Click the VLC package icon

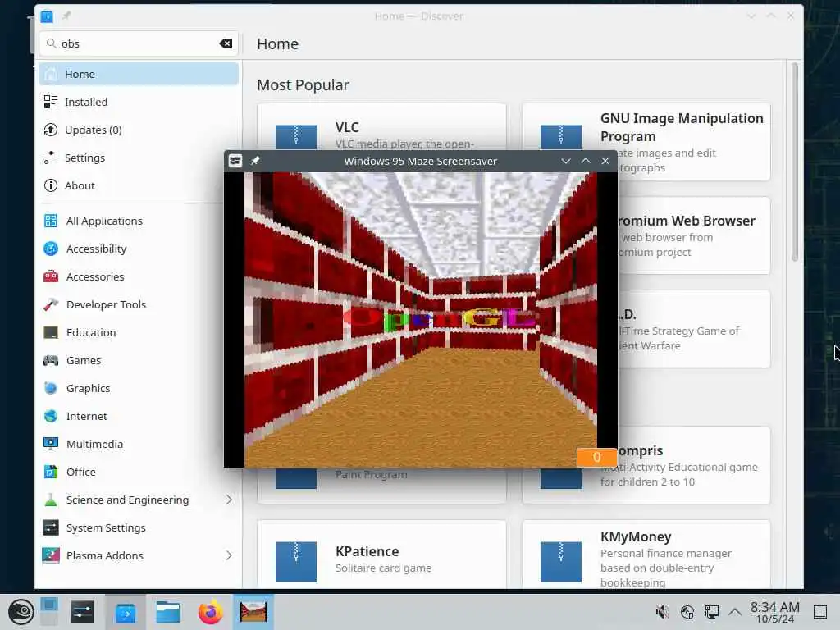[x=295, y=137]
